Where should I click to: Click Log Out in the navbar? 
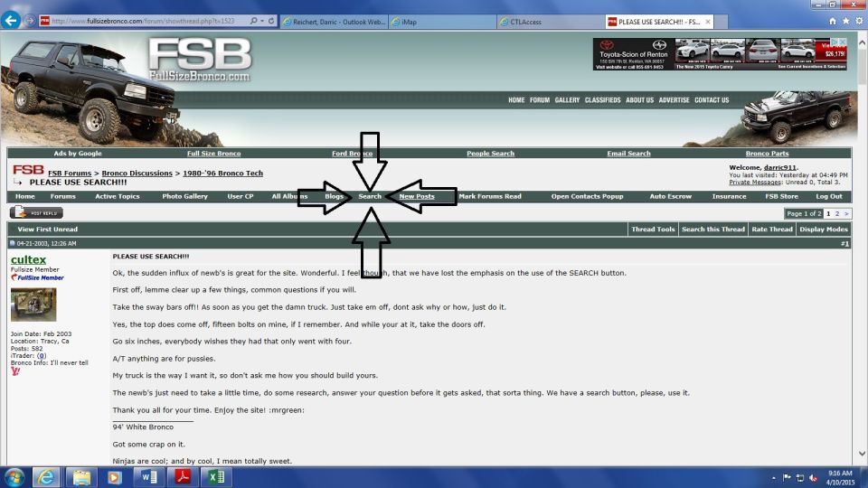click(829, 196)
